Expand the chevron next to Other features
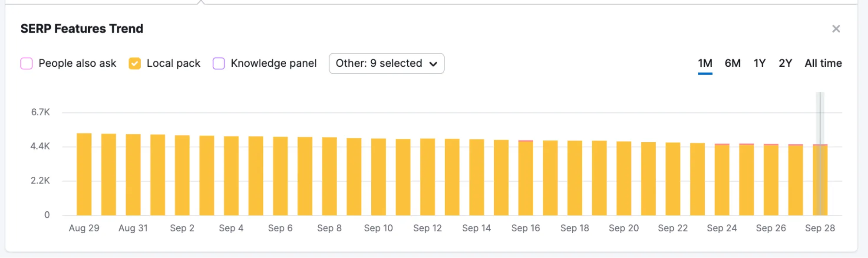This screenshot has width=868, height=258. pyautogui.click(x=433, y=64)
